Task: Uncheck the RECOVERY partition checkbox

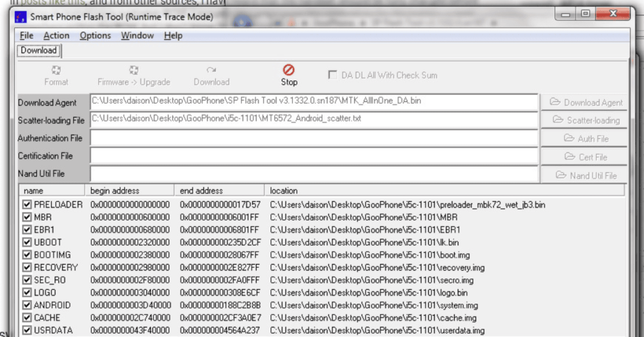Action: point(27,267)
